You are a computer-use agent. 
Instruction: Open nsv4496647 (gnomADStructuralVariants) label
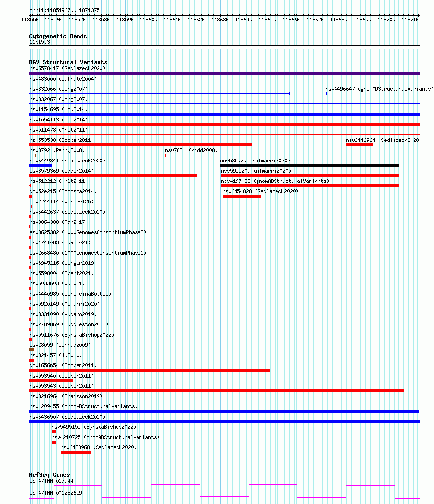click(379, 89)
